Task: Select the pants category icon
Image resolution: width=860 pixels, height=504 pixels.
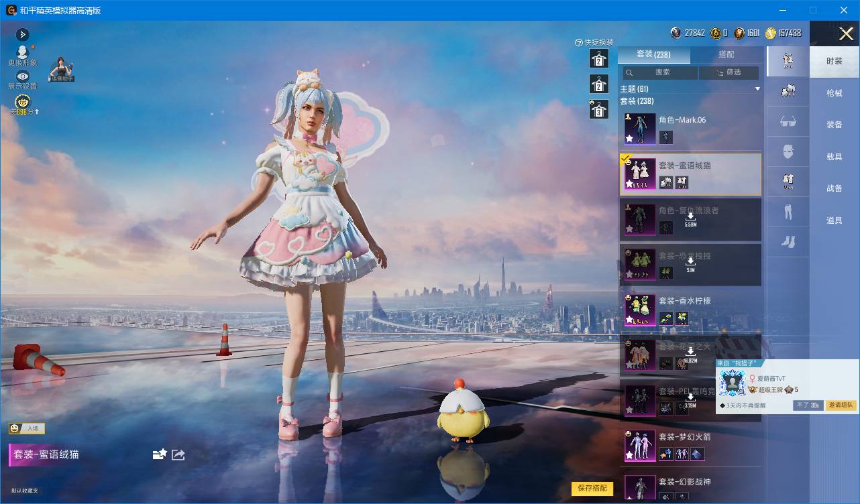Action: pyautogui.click(x=788, y=212)
